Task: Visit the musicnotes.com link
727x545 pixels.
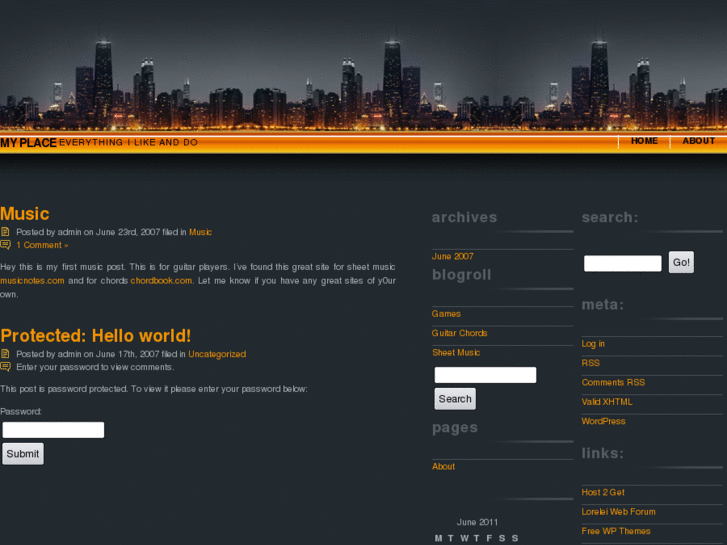Action: (32, 281)
